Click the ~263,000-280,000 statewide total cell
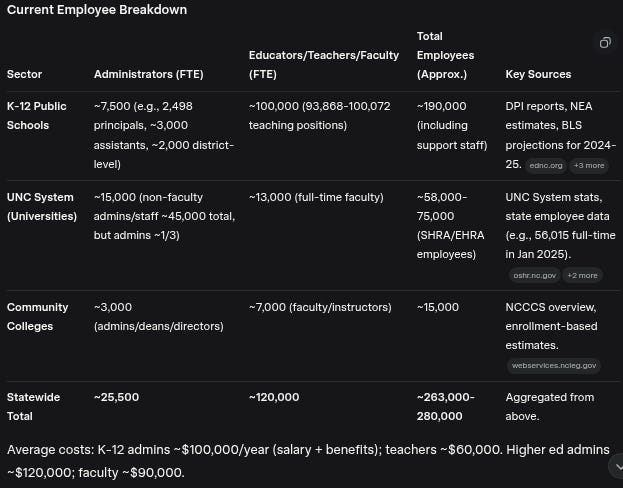 pos(445,407)
